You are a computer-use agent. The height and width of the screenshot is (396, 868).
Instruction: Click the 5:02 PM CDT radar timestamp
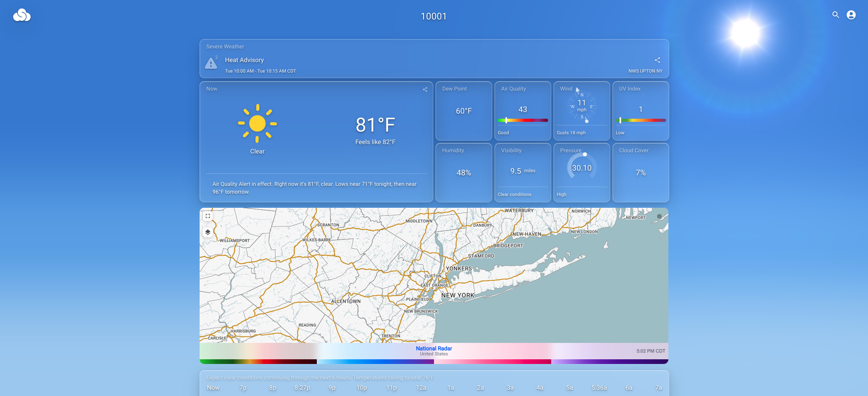(x=650, y=351)
